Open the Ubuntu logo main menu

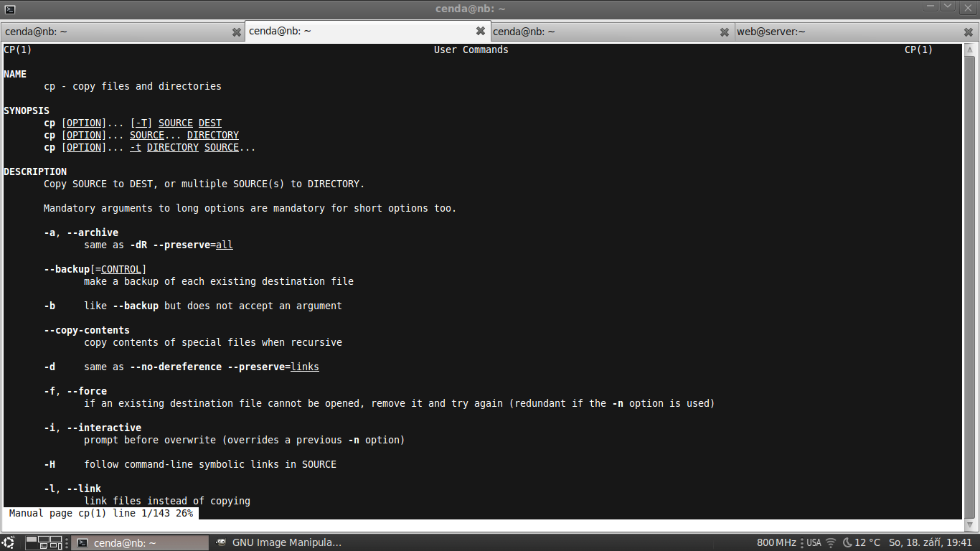(x=9, y=543)
